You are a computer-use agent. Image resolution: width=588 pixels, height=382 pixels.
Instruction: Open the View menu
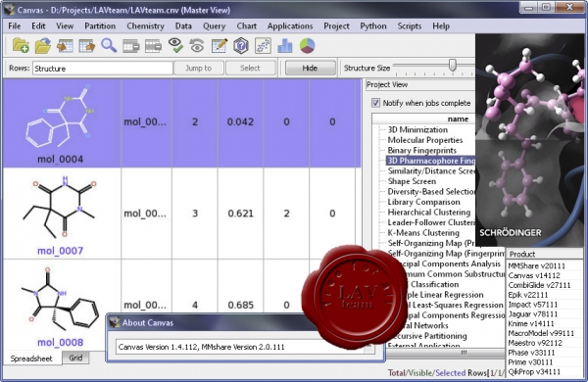tap(65, 25)
